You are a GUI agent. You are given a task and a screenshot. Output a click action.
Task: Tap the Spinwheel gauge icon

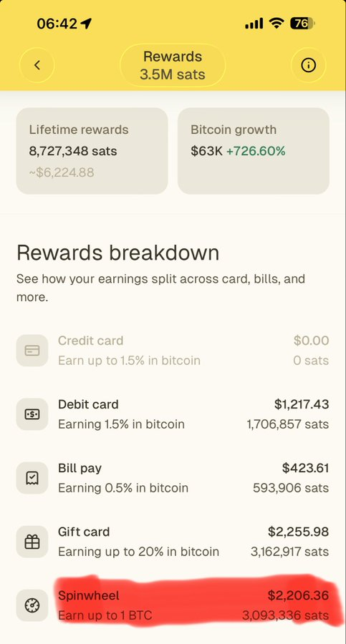pyautogui.click(x=32, y=605)
